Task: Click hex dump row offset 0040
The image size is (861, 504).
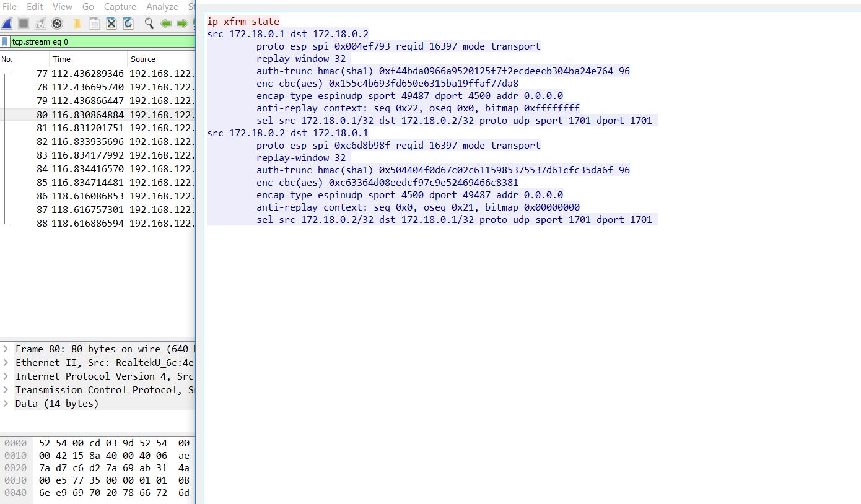Action: point(97,493)
